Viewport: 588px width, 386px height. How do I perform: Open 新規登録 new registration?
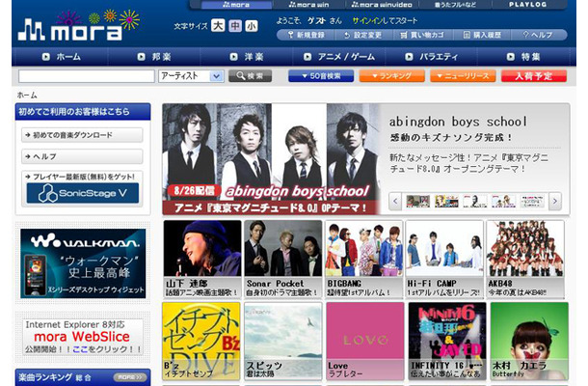click(307, 35)
